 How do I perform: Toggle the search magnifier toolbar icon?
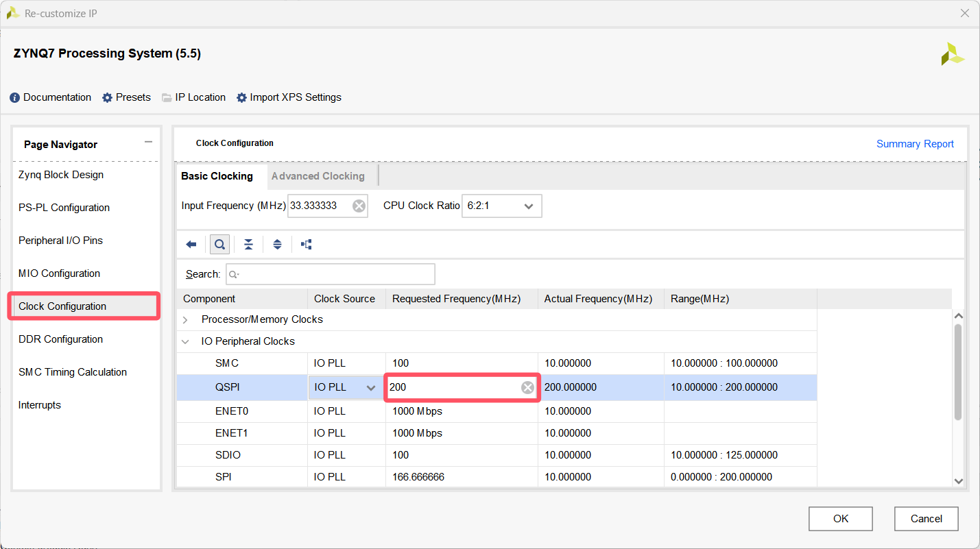pos(219,245)
